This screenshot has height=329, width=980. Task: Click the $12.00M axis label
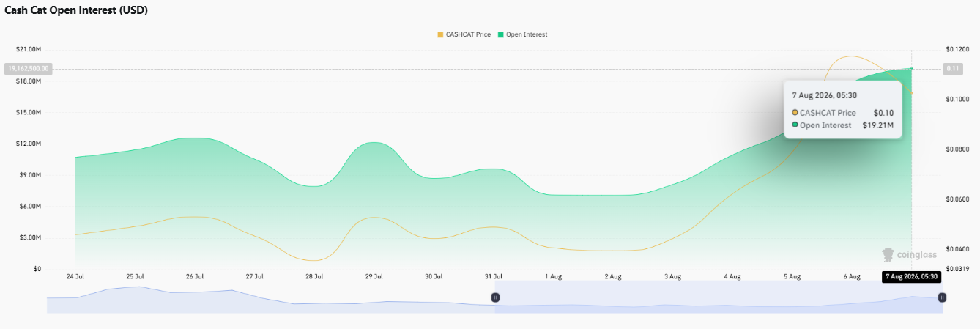click(29, 144)
